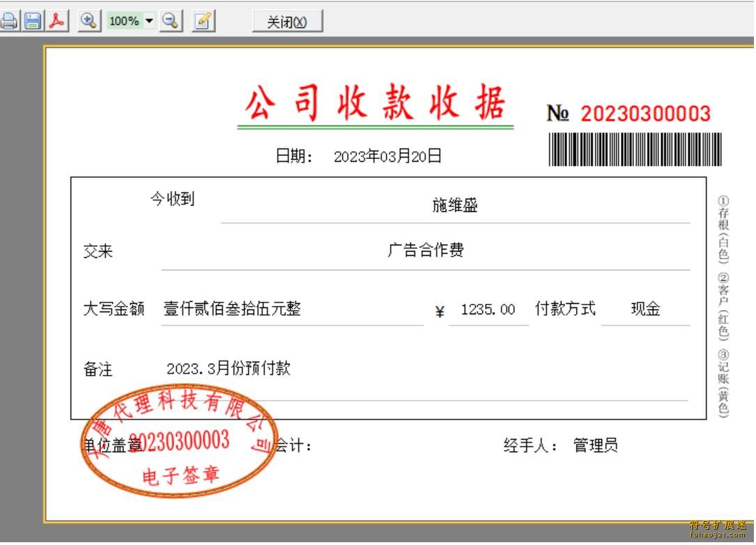Click the 会计: label

coord(293,445)
